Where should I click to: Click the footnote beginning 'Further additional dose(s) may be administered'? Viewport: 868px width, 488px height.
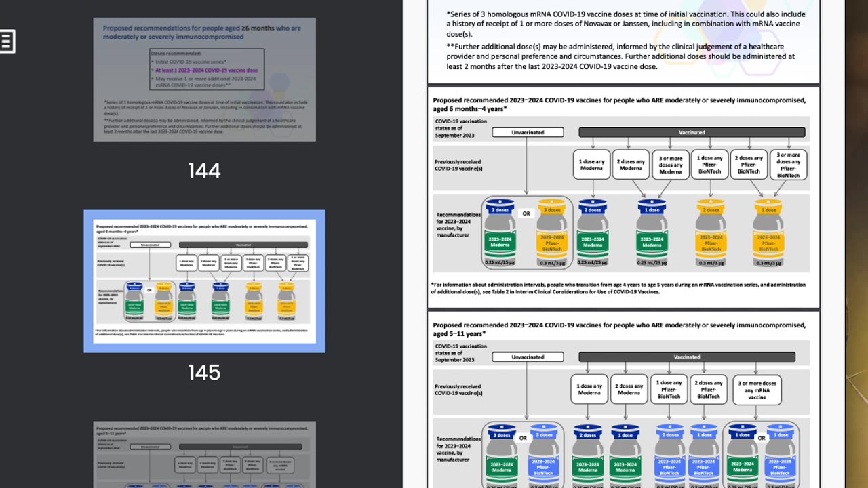[620, 56]
